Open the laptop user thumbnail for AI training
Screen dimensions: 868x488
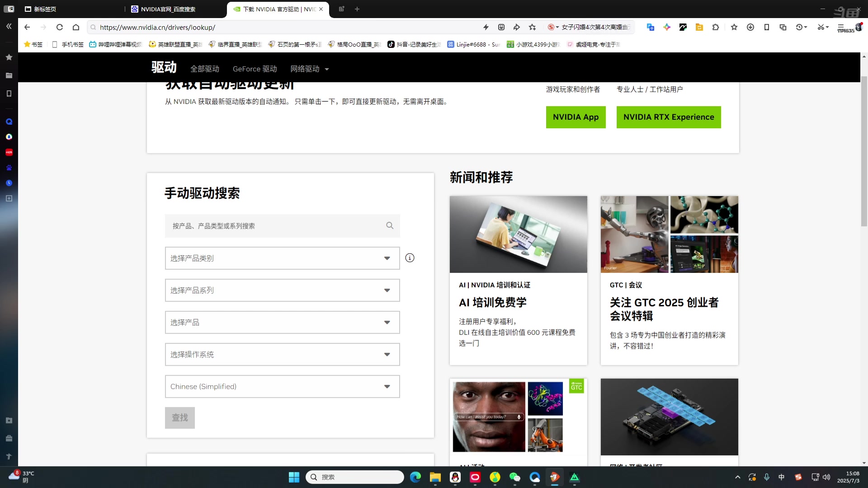pyautogui.click(x=518, y=234)
